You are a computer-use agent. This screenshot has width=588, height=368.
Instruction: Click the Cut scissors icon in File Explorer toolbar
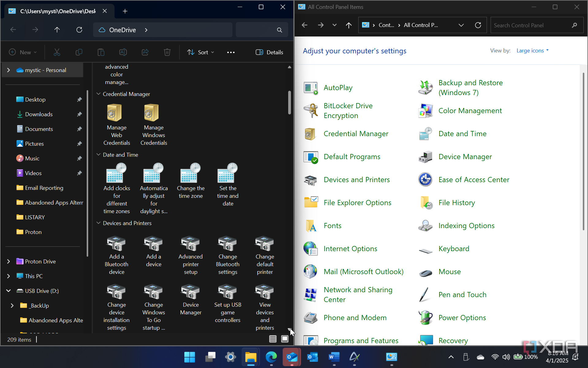point(57,52)
